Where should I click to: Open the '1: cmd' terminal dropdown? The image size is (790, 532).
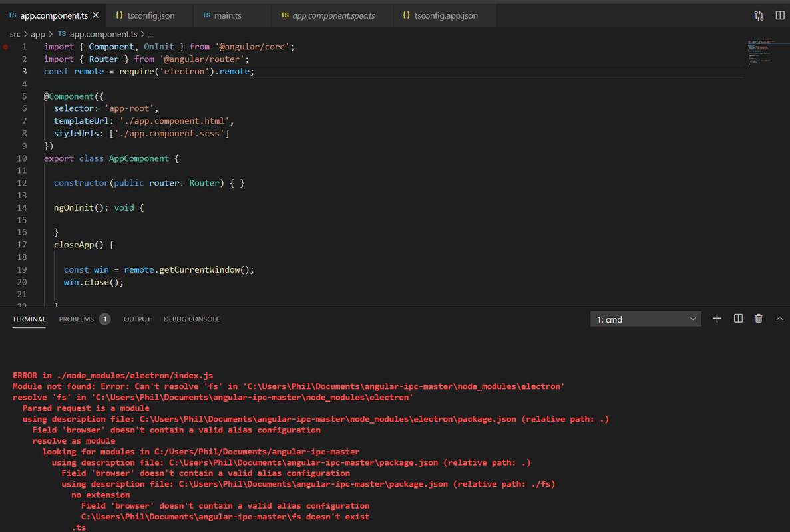tap(646, 319)
